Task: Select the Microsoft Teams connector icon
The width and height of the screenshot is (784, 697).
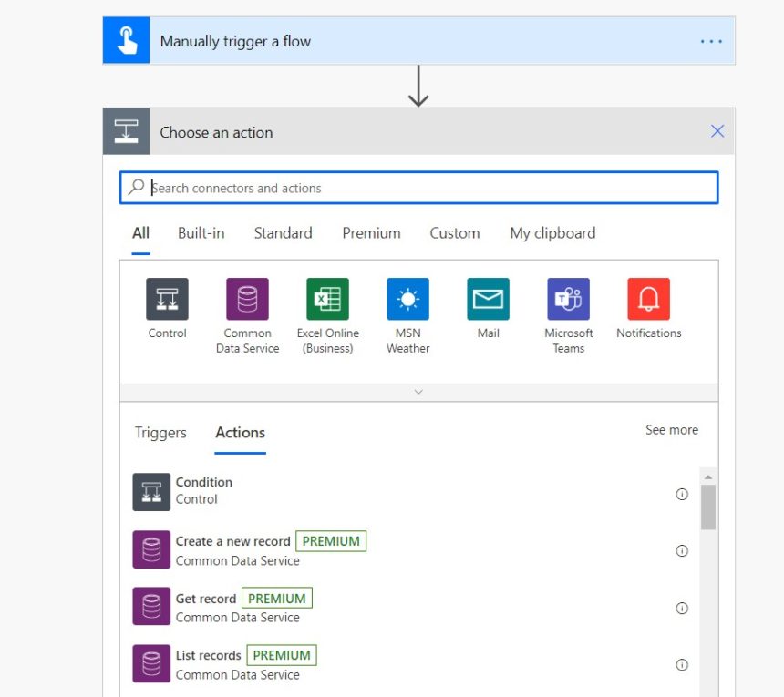Action: [x=569, y=299]
